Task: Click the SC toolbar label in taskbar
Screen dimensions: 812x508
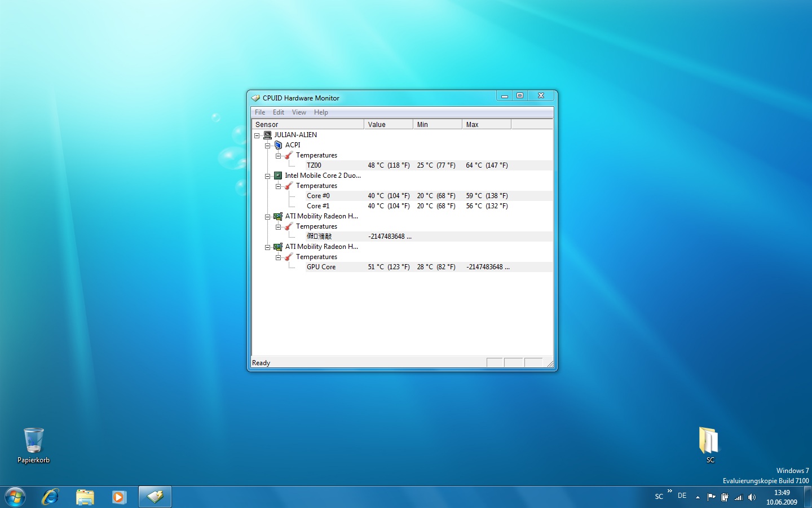Action: 659,497
